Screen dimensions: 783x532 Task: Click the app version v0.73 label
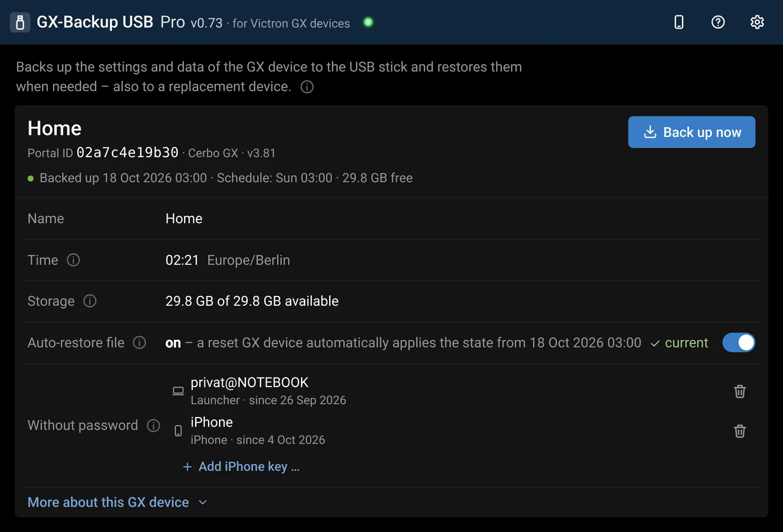pos(207,23)
